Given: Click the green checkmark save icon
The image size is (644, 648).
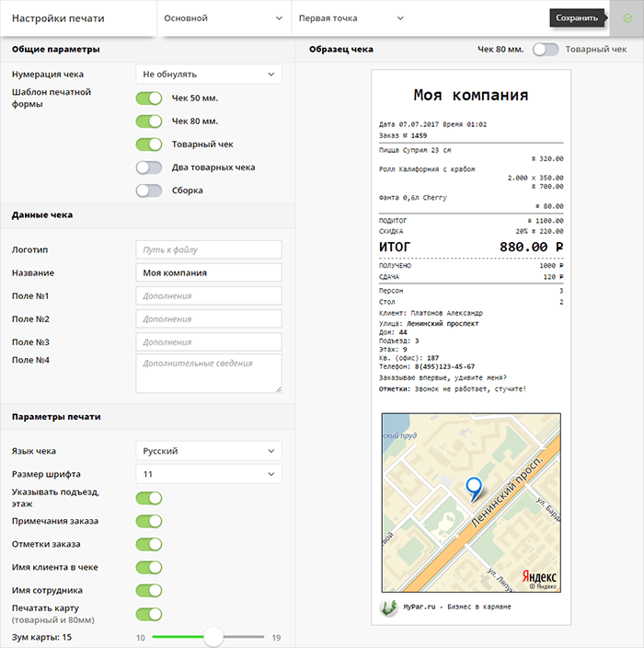Looking at the screenshot, I should pos(627,17).
